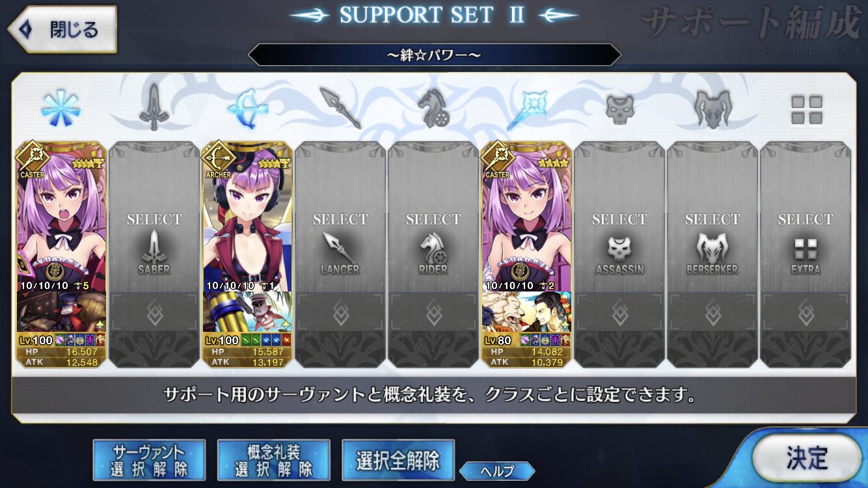Click the サーヴァント選択解除 button
The image size is (868, 488).
pos(149,460)
